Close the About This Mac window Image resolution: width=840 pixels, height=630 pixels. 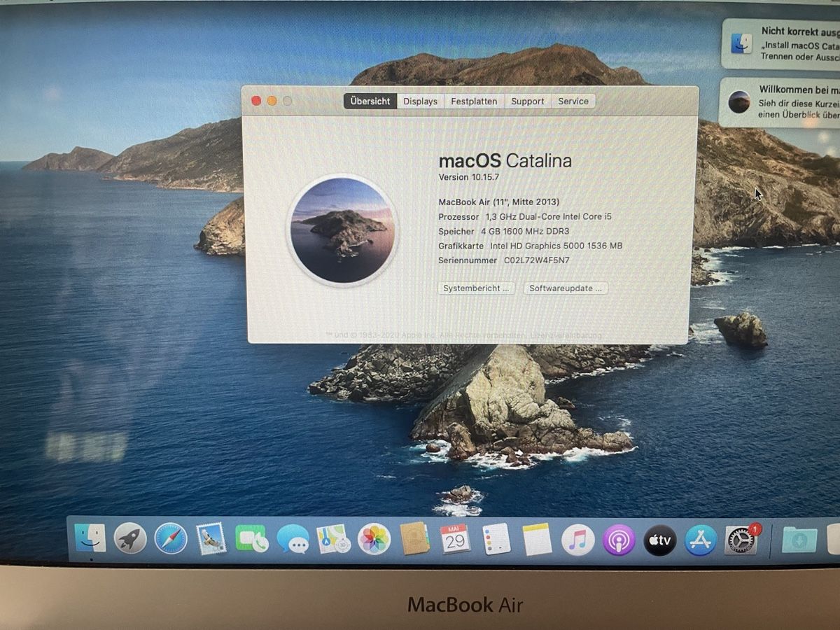[256, 101]
